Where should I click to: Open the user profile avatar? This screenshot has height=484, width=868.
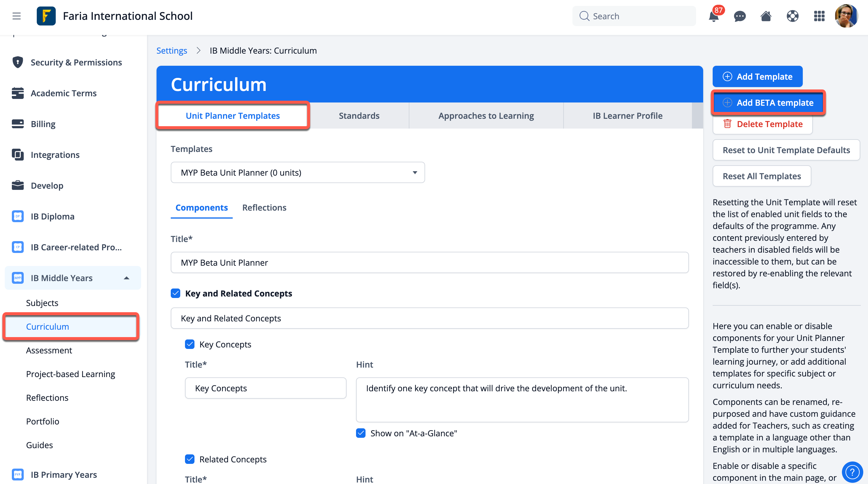pos(846,16)
